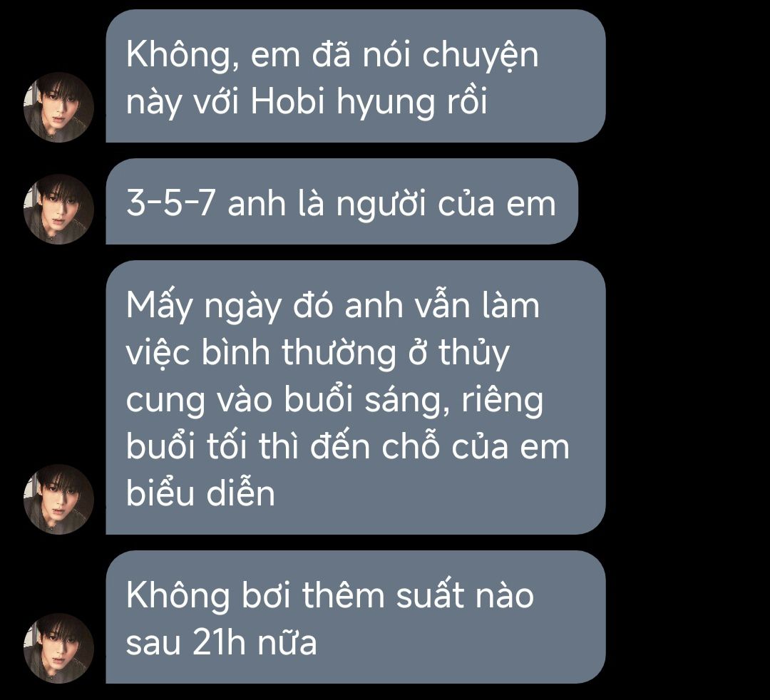
Task: Open avatar next to 'sau 21h nữa' message
Action: pos(59,648)
